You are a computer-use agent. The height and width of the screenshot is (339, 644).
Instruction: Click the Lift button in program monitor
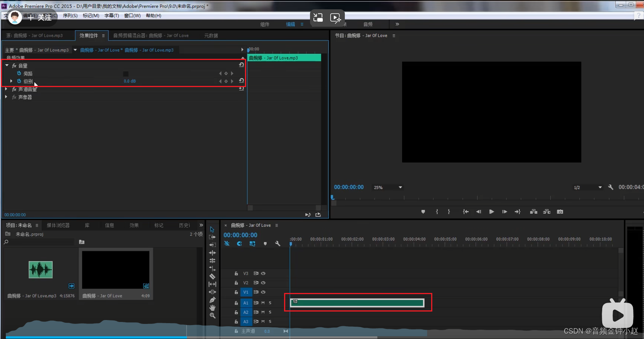[534, 212]
